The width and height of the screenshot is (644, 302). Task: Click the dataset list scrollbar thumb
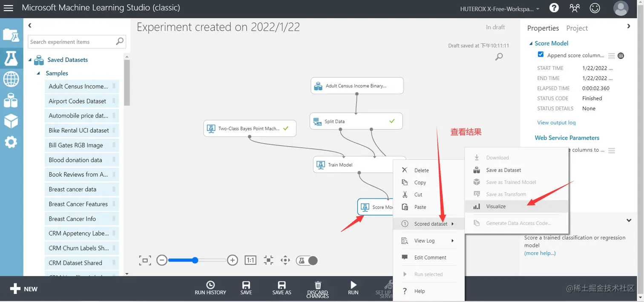[x=127, y=82]
